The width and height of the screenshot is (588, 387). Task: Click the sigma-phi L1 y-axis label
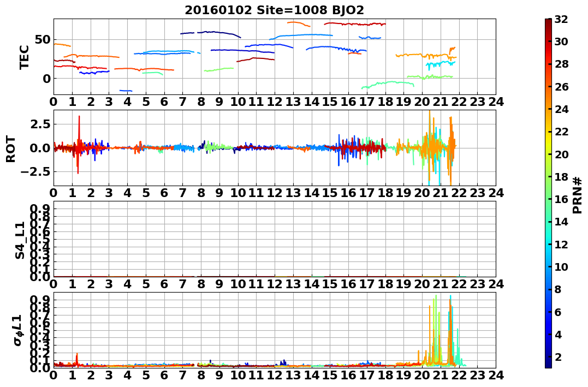point(19,330)
